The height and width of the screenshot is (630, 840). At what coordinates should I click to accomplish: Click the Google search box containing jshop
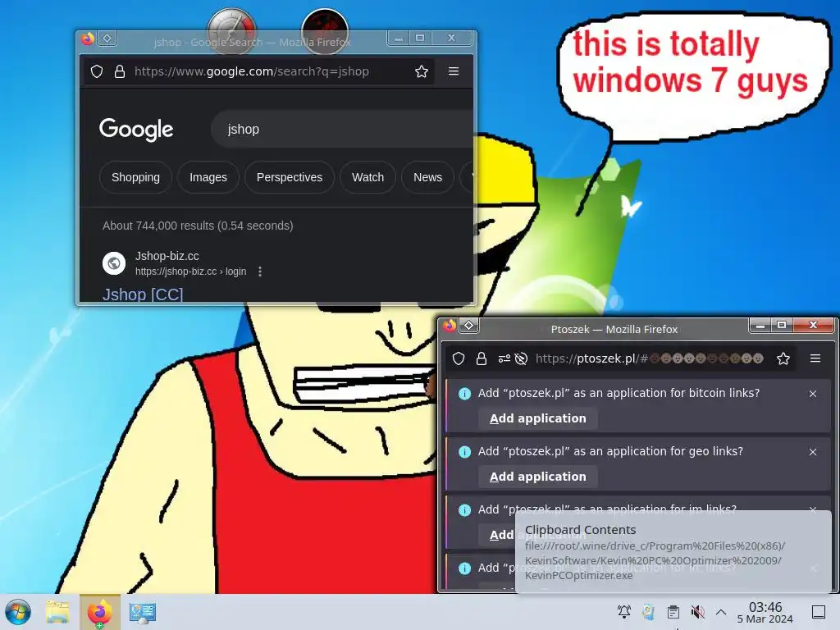tap(343, 129)
